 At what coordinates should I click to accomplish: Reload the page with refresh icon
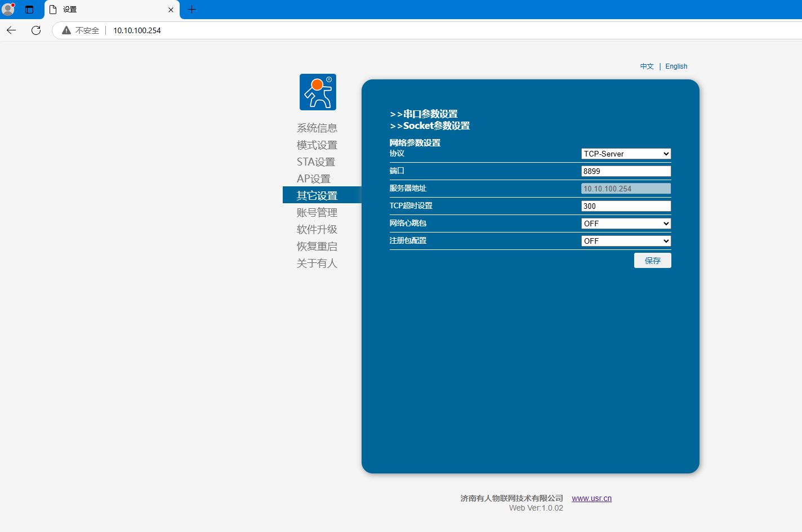click(x=36, y=30)
